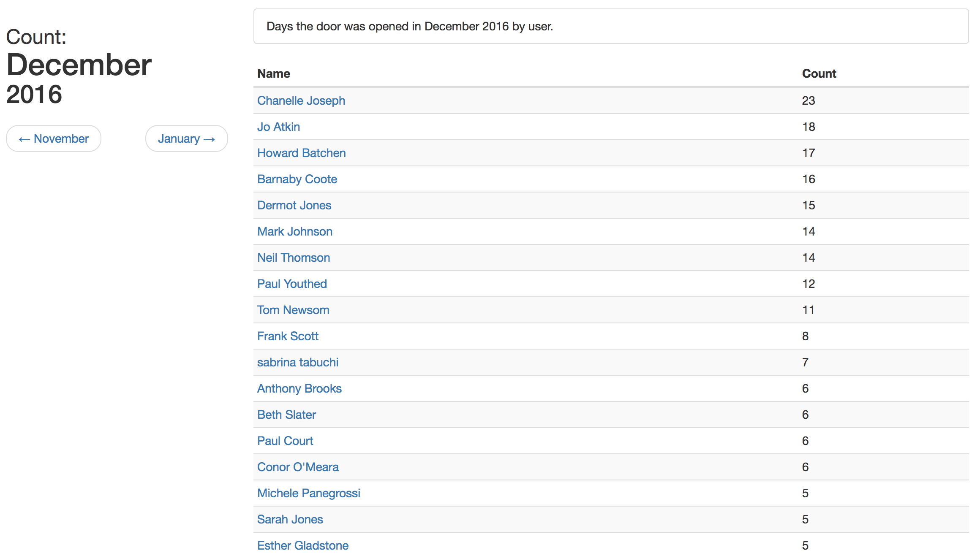Go to previous month November
Screen dimensions: 980x553
54,138
